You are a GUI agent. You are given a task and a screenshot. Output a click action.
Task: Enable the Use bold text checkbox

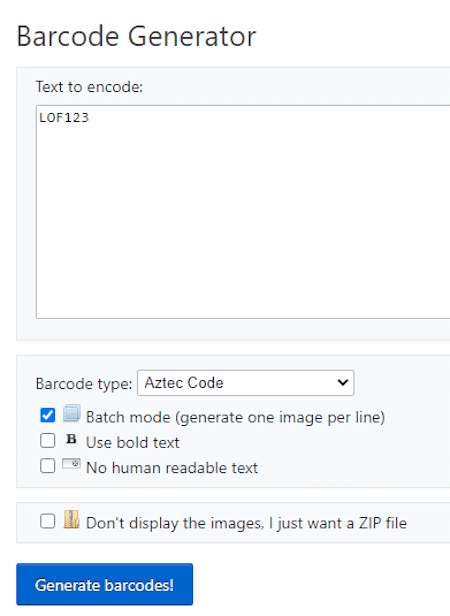coord(48,440)
